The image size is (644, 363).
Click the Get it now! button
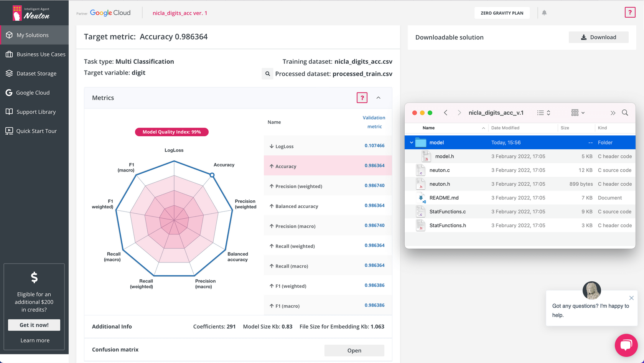[x=34, y=325]
